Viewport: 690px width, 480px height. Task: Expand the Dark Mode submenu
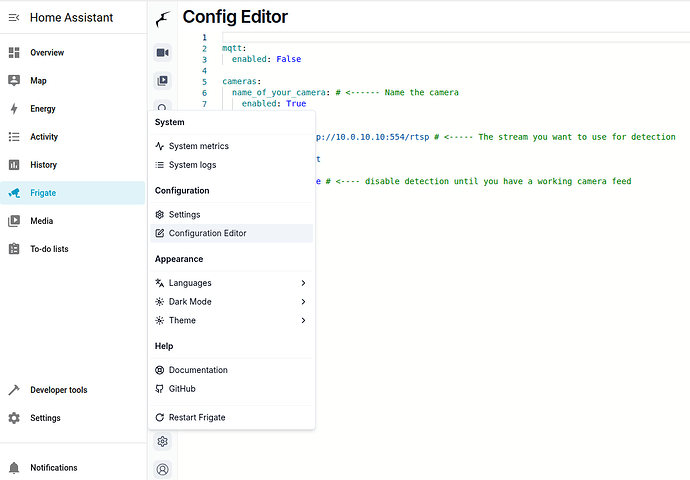[x=231, y=302]
